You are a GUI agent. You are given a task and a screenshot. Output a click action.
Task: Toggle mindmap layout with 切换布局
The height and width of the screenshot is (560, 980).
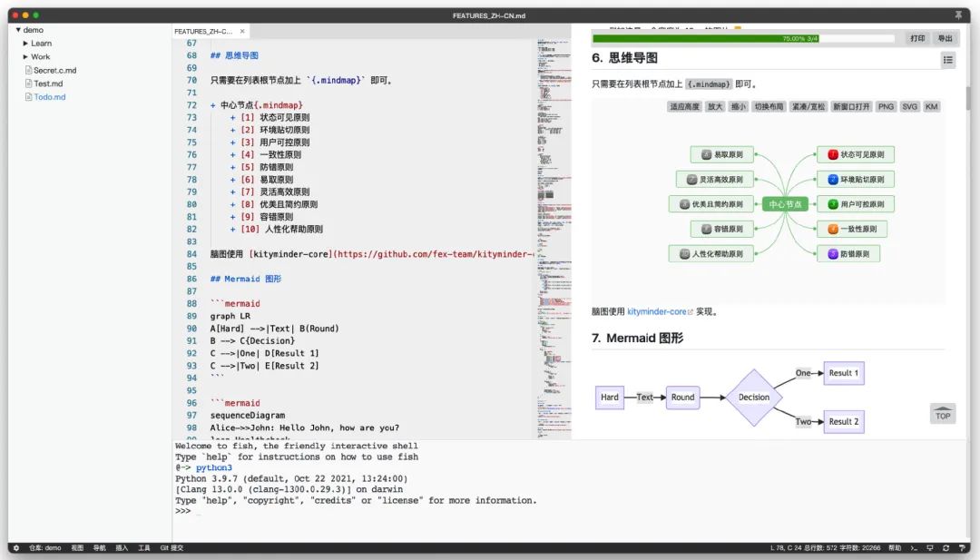click(769, 106)
